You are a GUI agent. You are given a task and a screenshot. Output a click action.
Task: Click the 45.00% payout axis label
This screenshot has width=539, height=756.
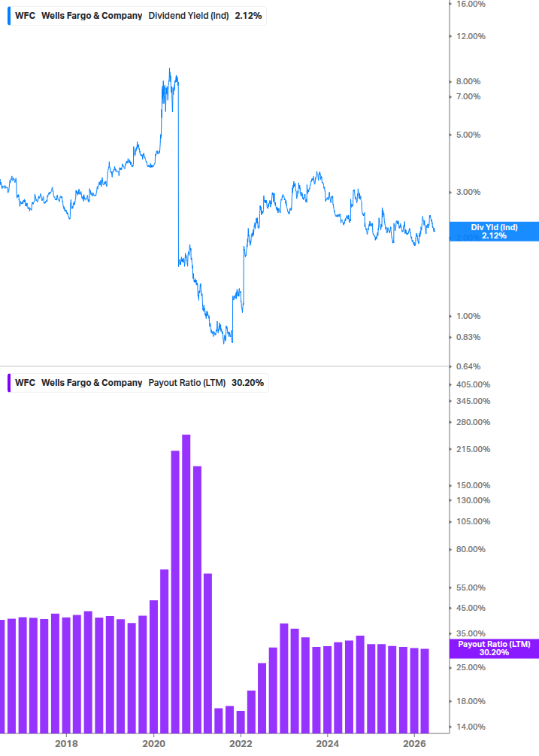(x=471, y=608)
